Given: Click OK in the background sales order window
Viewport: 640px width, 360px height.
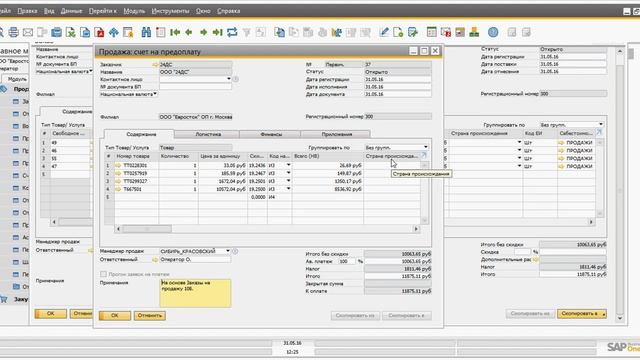Looking at the screenshot, I should [51, 313].
